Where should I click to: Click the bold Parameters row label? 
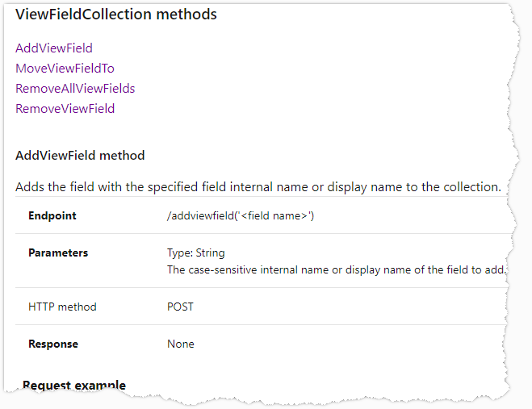pyautogui.click(x=58, y=253)
